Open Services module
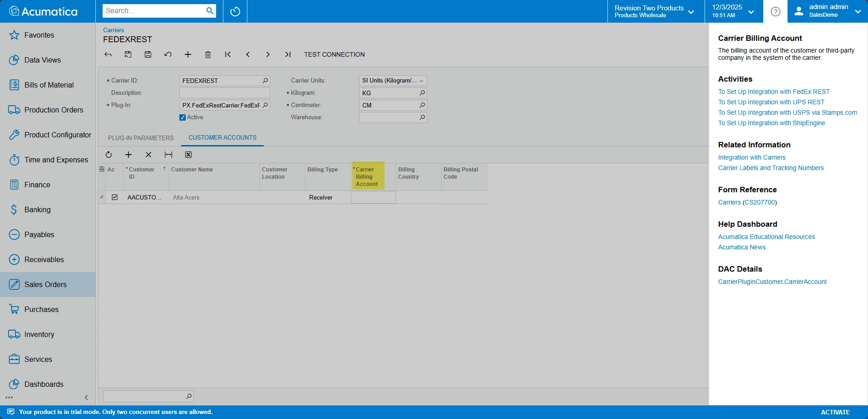Screen dimensions: 868x419 [48, 359]
